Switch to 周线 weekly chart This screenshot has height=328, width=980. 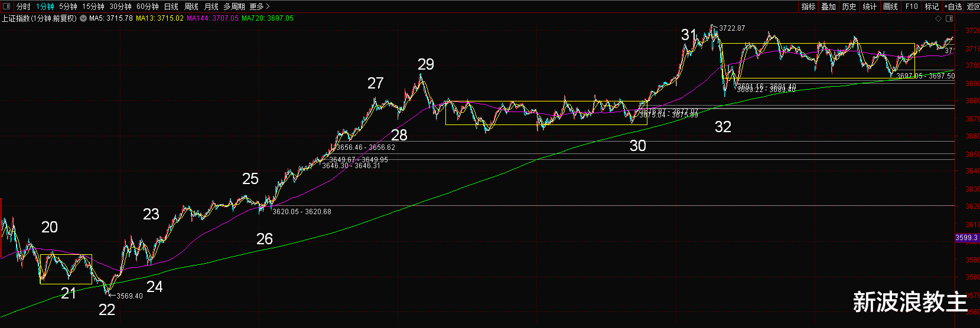pos(191,6)
